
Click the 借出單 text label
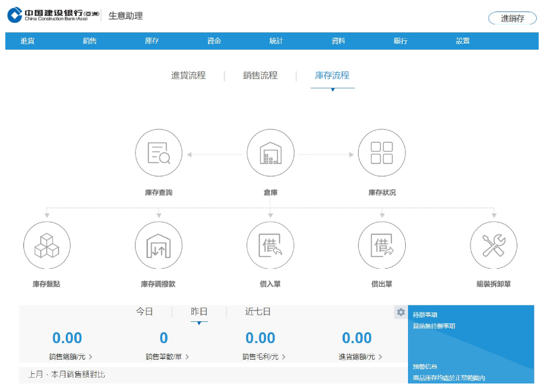(x=381, y=284)
